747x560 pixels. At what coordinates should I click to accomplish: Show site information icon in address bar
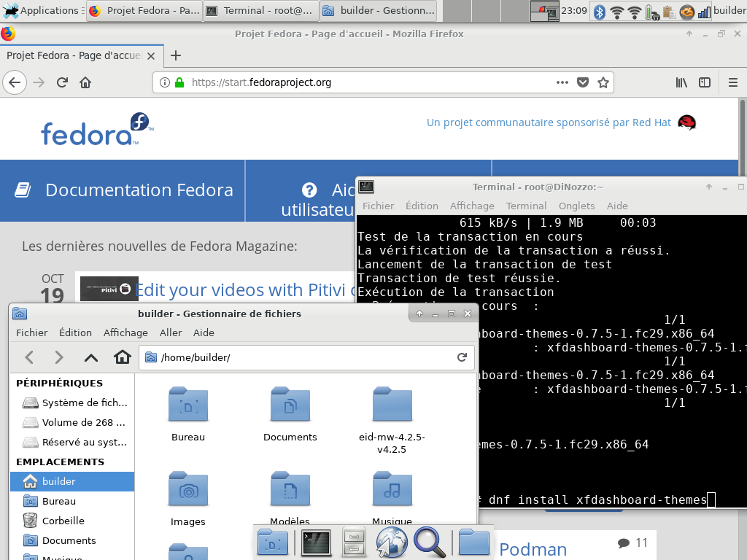[165, 82]
